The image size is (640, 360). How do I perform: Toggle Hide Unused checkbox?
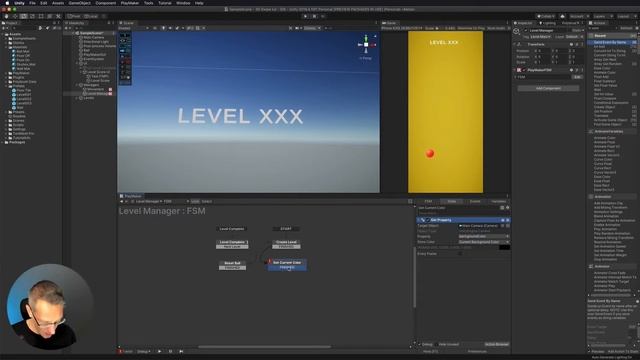436,344
